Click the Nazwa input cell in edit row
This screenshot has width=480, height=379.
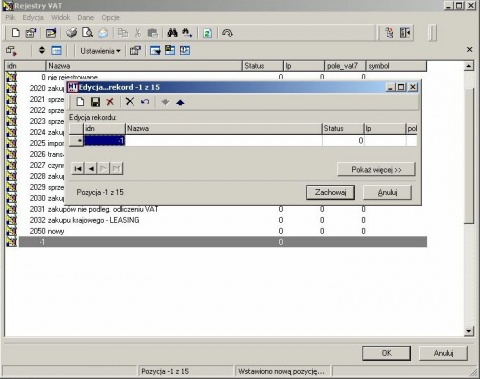[x=223, y=141]
